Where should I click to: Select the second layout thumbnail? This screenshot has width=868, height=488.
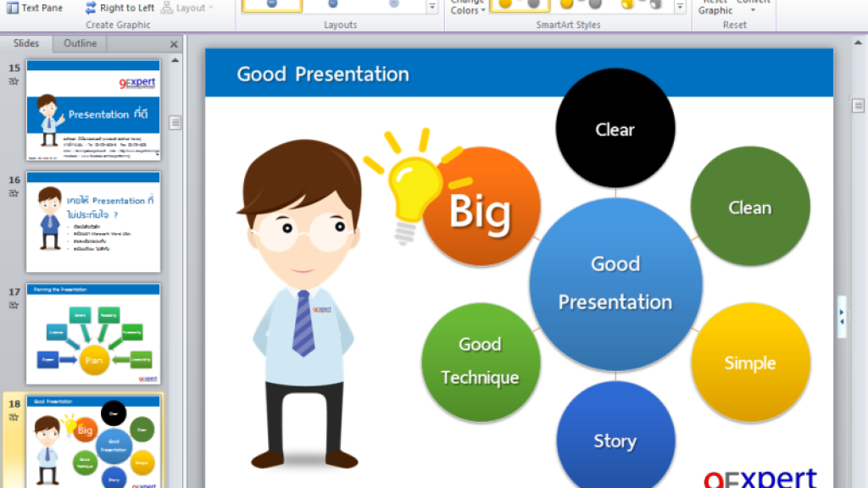(x=332, y=6)
